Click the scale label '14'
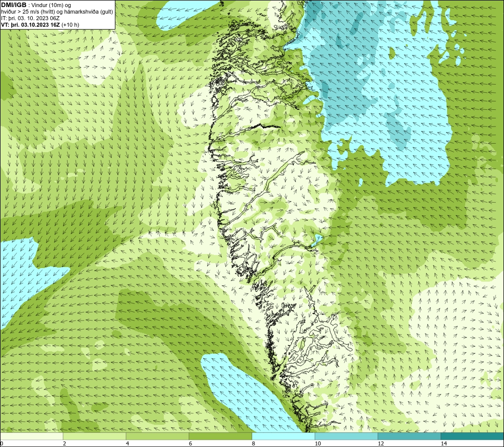The height and width of the screenshot is (447, 504). click(444, 444)
